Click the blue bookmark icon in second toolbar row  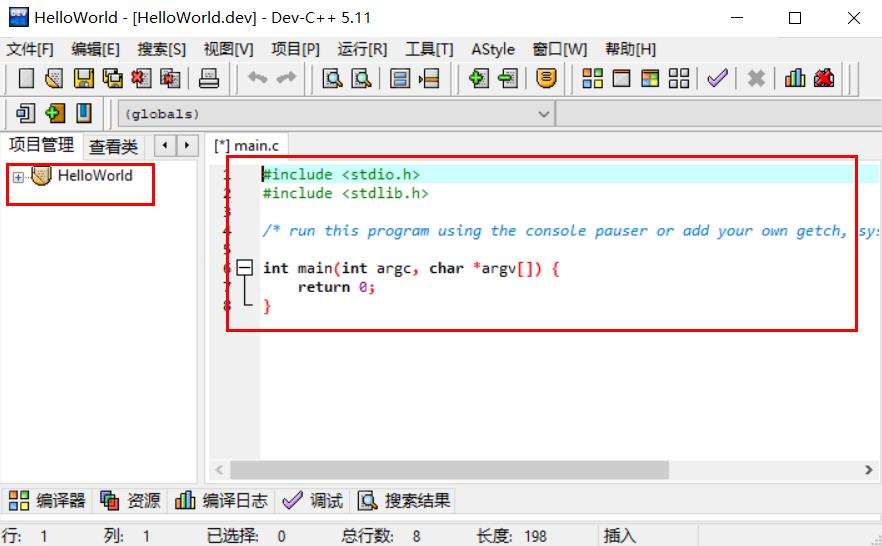[84, 114]
